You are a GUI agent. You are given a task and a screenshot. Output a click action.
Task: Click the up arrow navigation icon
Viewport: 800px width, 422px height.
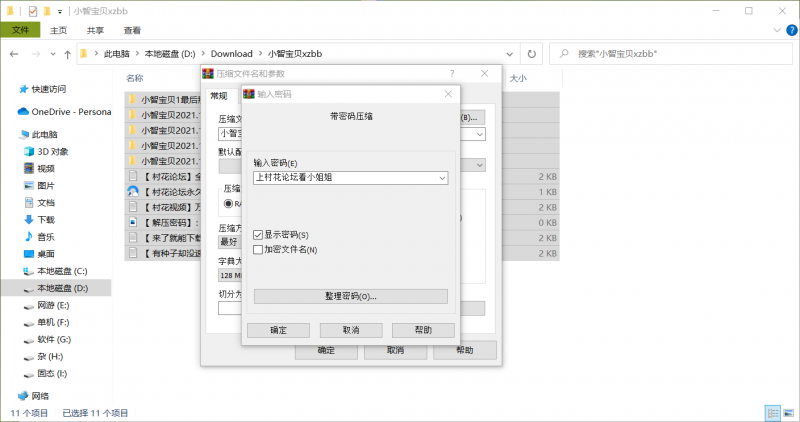pyautogui.click(x=66, y=53)
